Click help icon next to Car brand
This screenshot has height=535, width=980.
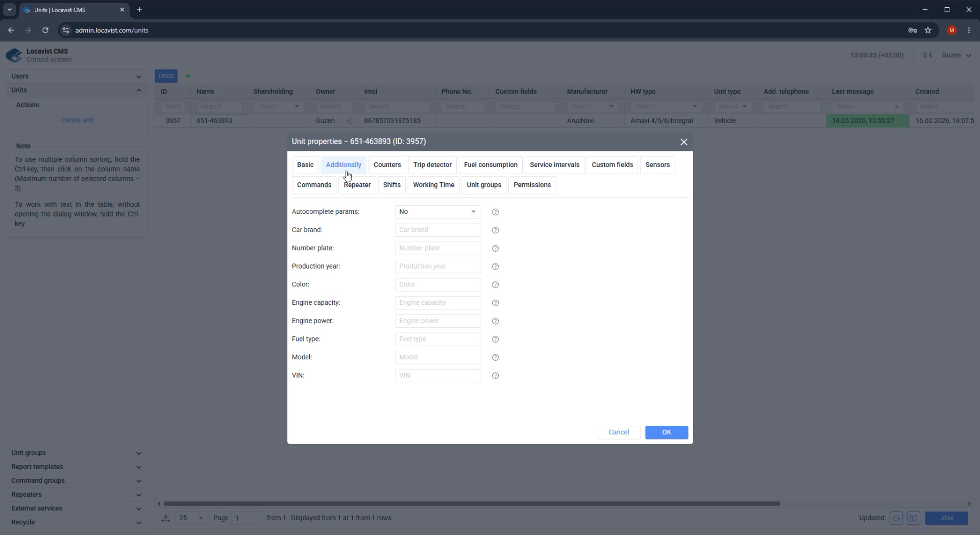coord(495,230)
